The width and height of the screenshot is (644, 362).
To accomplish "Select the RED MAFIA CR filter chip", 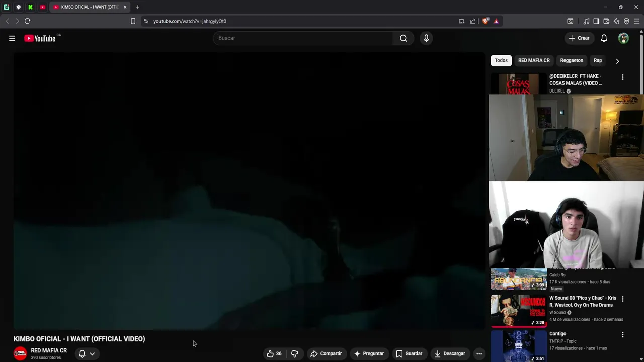I will [534, 60].
